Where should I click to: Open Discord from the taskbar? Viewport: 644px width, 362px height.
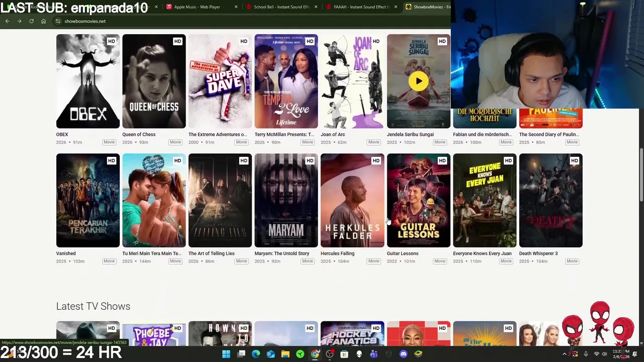pos(403,354)
